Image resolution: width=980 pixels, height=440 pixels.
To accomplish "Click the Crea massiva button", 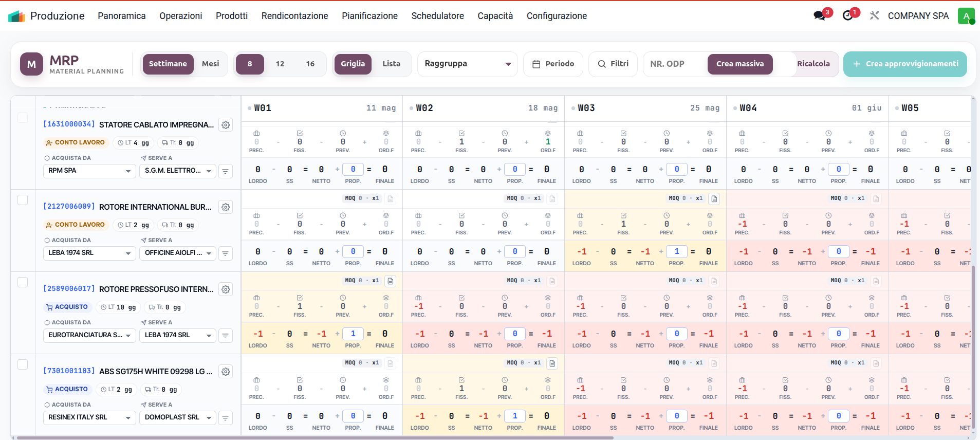I will point(740,64).
